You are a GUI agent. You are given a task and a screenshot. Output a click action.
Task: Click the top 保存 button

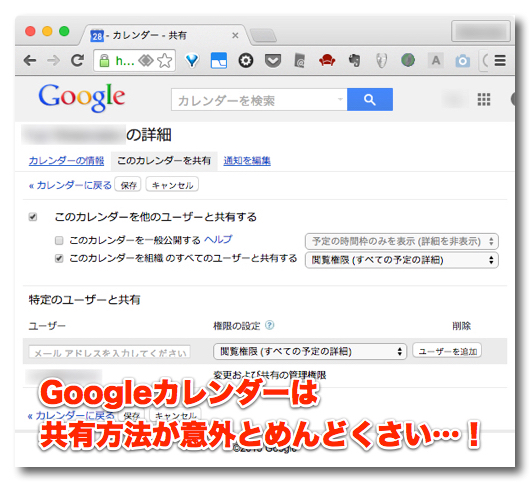click(128, 185)
